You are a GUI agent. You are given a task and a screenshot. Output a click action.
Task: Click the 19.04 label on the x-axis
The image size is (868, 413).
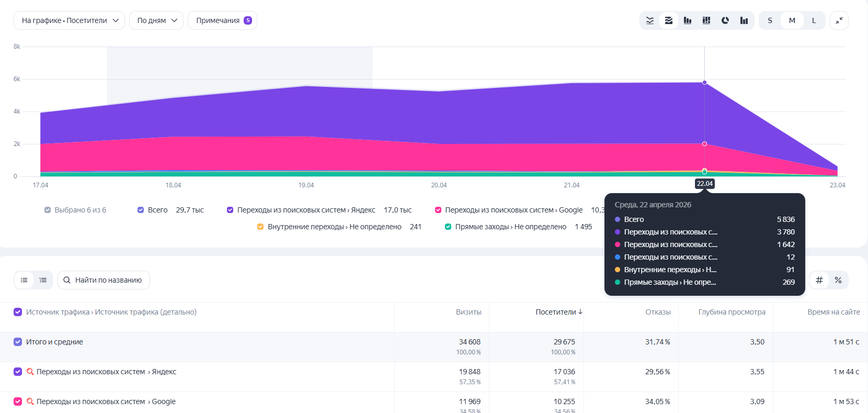click(306, 185)
